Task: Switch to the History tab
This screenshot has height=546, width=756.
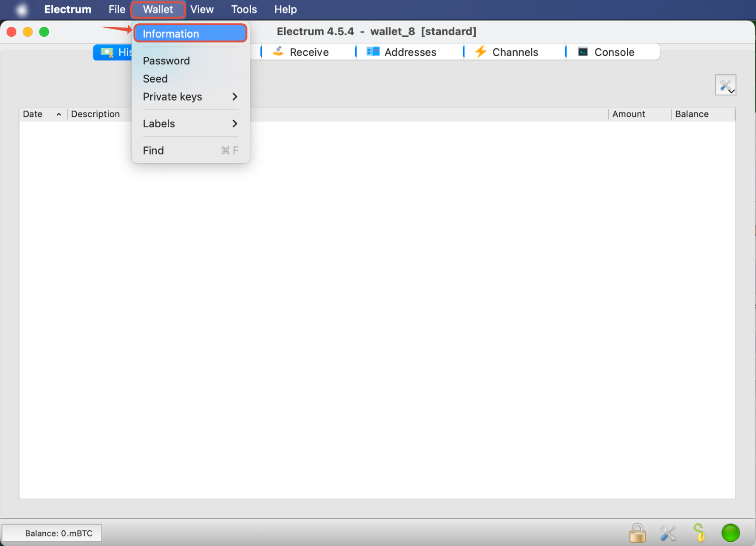Action: coord(112,52)
